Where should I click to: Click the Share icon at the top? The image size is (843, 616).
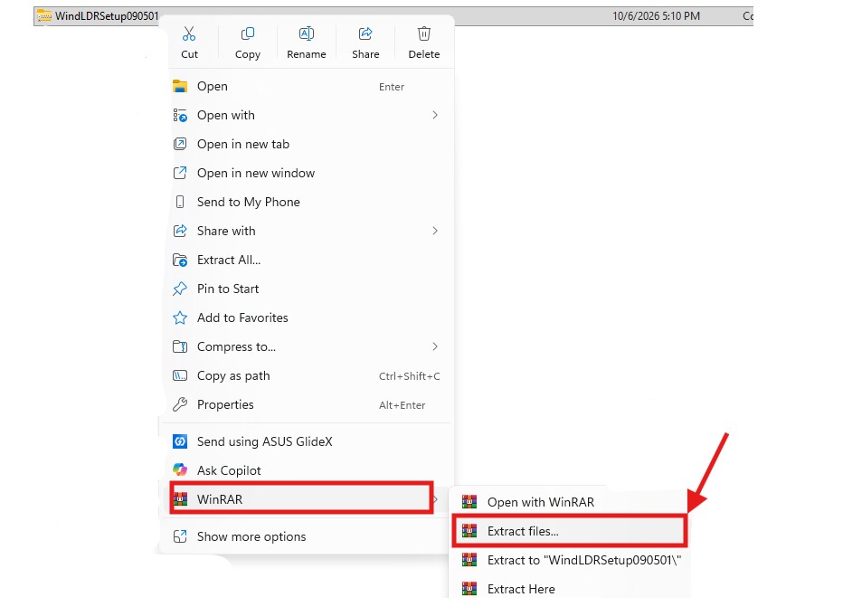(365, 33)
